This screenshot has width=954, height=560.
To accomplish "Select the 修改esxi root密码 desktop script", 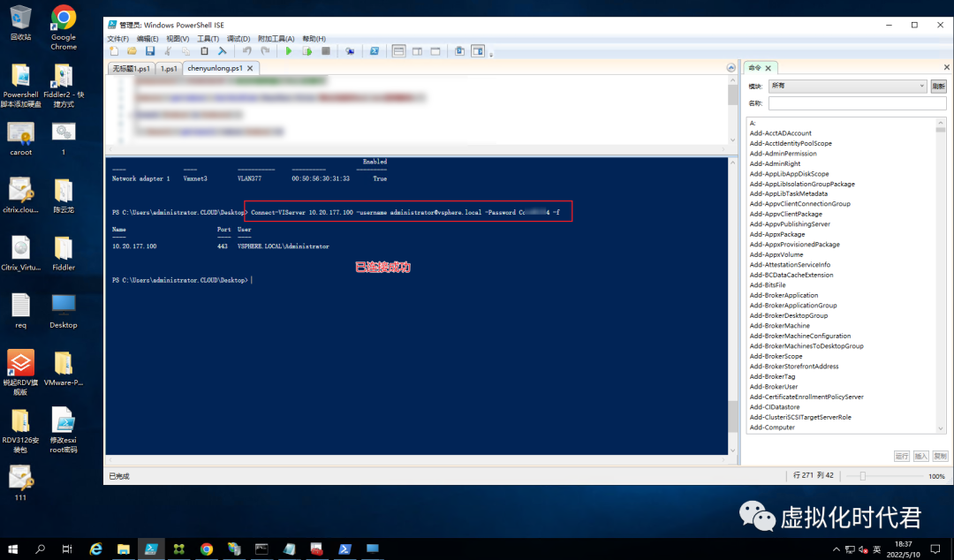I will [64, 430].
